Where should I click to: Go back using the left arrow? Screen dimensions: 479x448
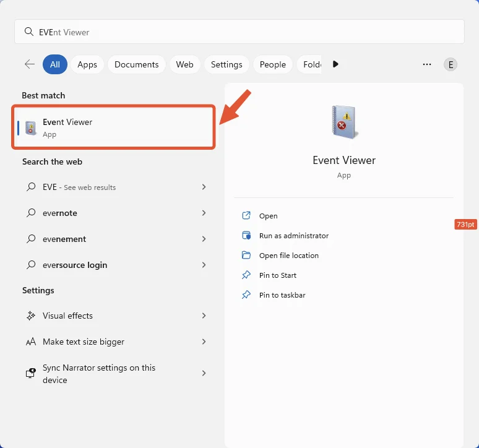[x=30, y=64]
